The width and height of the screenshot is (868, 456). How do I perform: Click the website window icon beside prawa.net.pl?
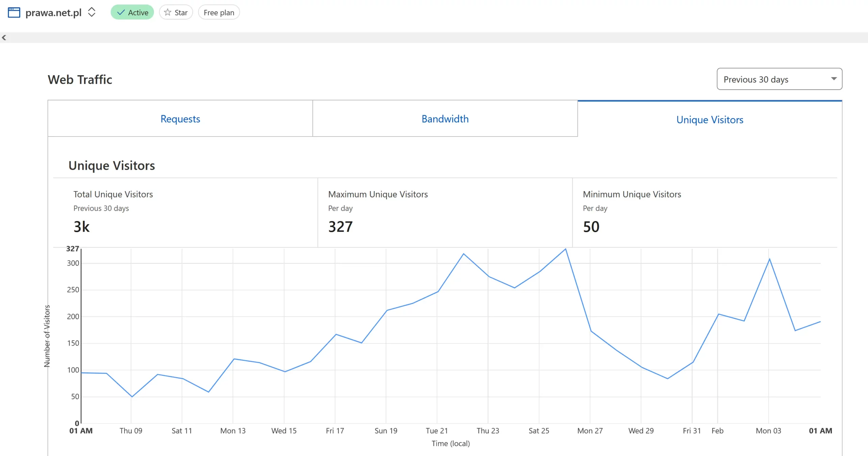click(14, 13)
